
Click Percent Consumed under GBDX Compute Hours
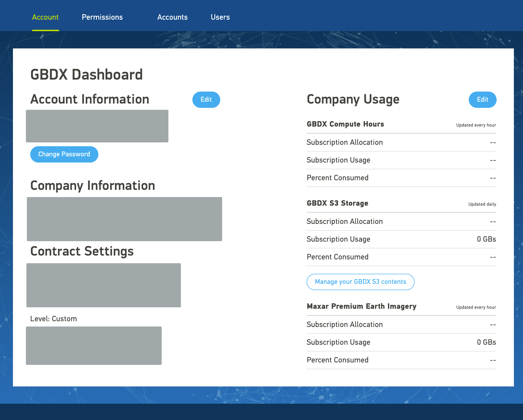337,178
